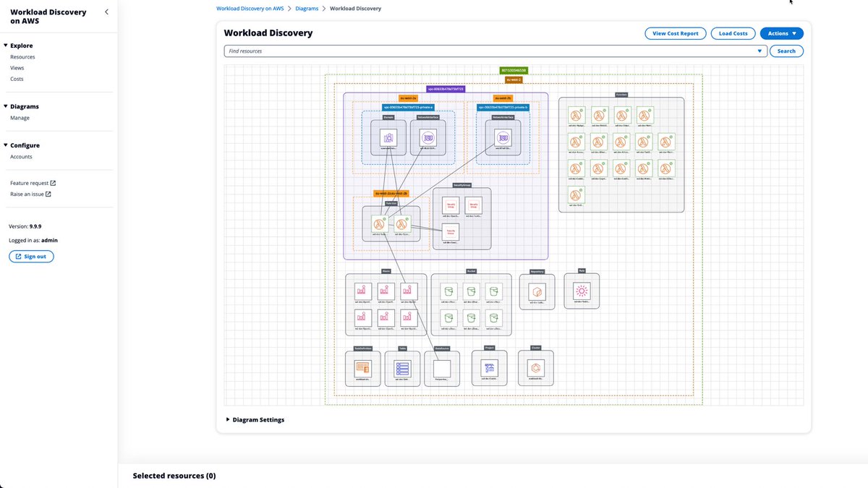Viewport: 868px width, 488px height.
Task: Select first Lambda in the large Function group
Action: pos(576,116)
